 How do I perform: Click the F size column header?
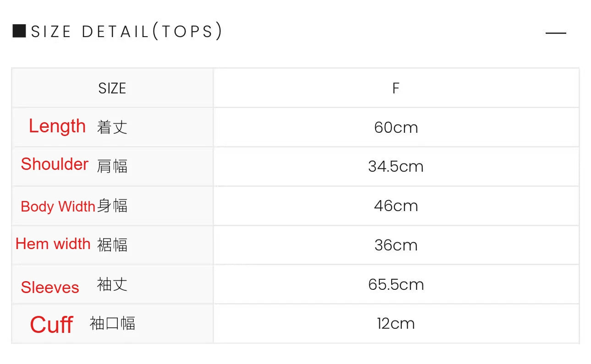click(396, 88)
